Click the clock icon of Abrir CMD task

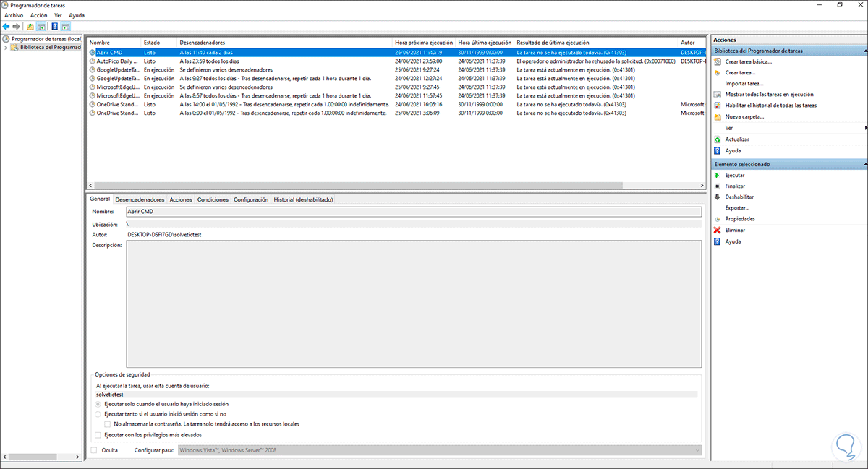92,53
